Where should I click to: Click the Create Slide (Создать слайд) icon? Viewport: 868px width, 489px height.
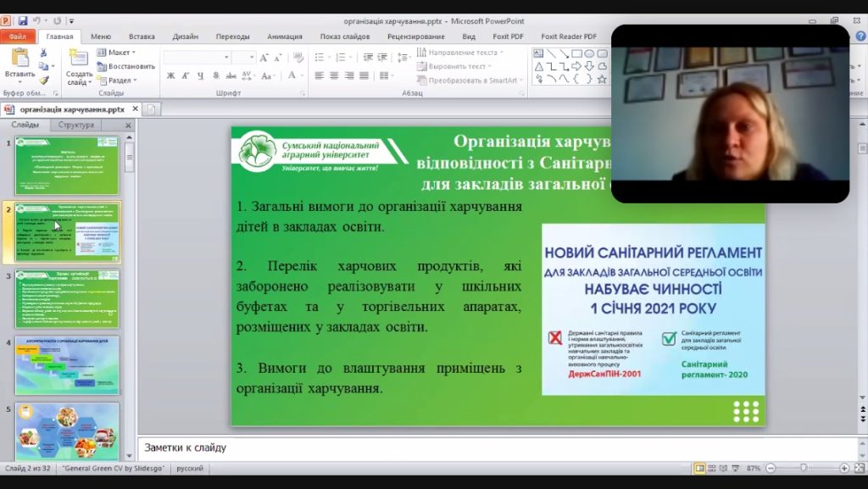79,59
